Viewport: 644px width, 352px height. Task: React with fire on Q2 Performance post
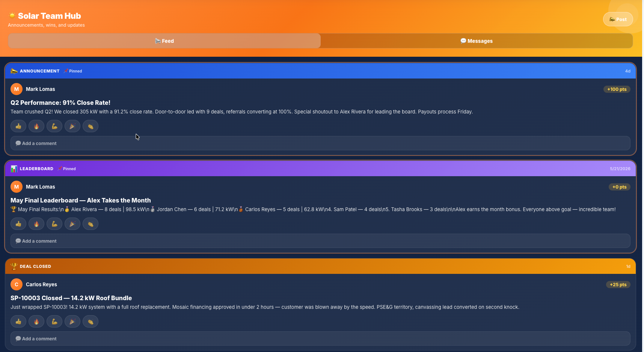[36, 126]
